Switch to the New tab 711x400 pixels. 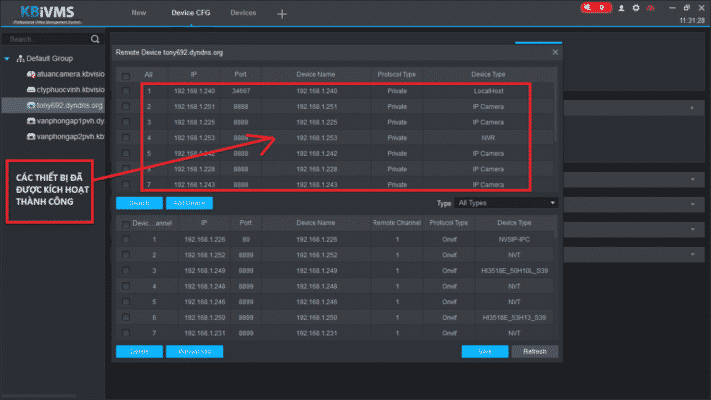(139, 13)
